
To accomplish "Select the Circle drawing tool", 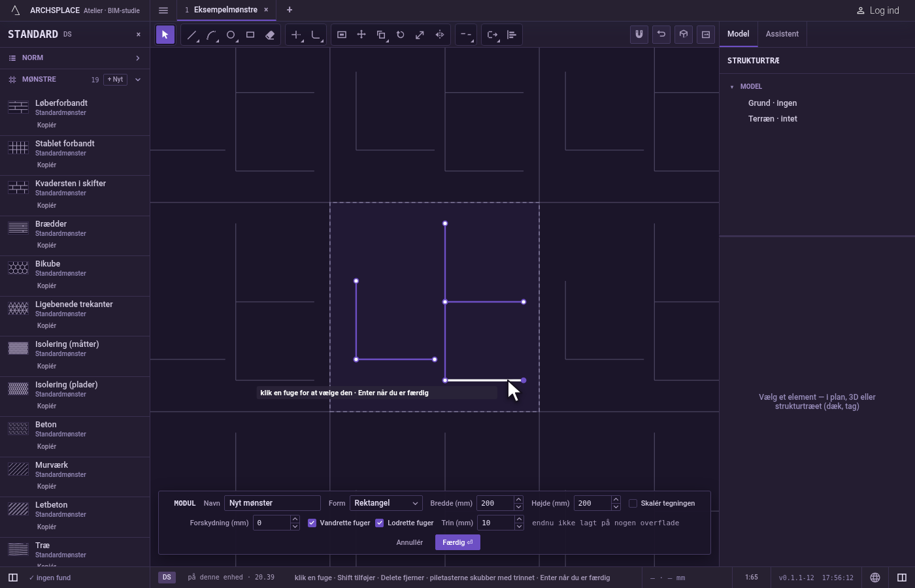I will (x=231, y=35).
